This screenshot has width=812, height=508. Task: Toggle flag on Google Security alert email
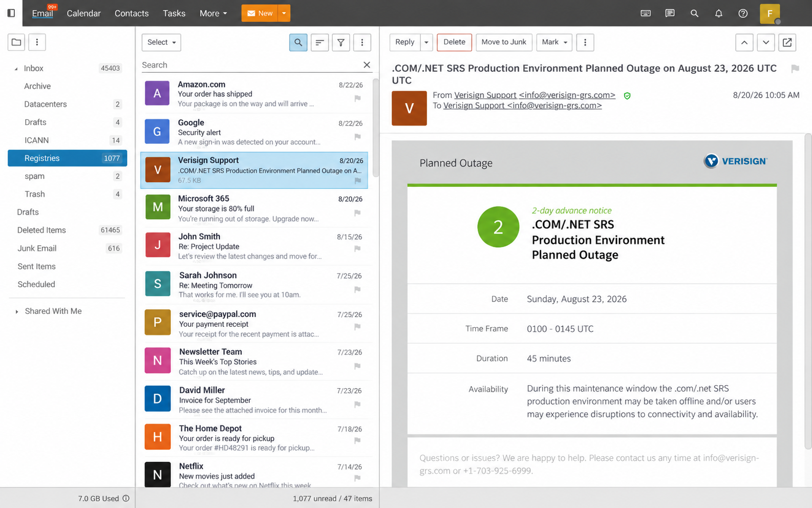[x=357, y=137]
